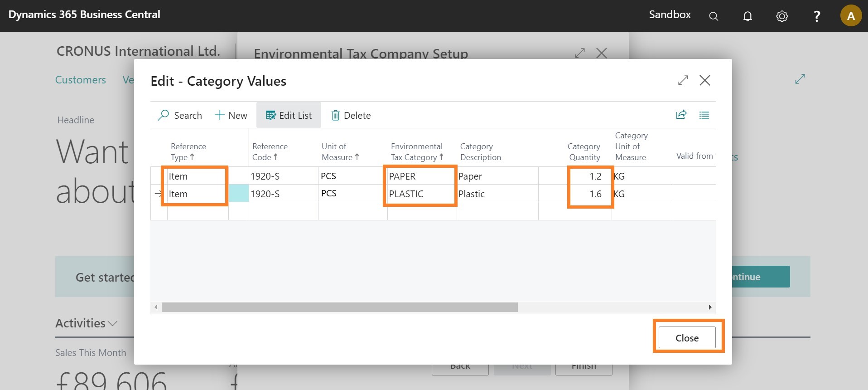Search within the Category Values list
The image size is (868, 390).
(180, 115)
